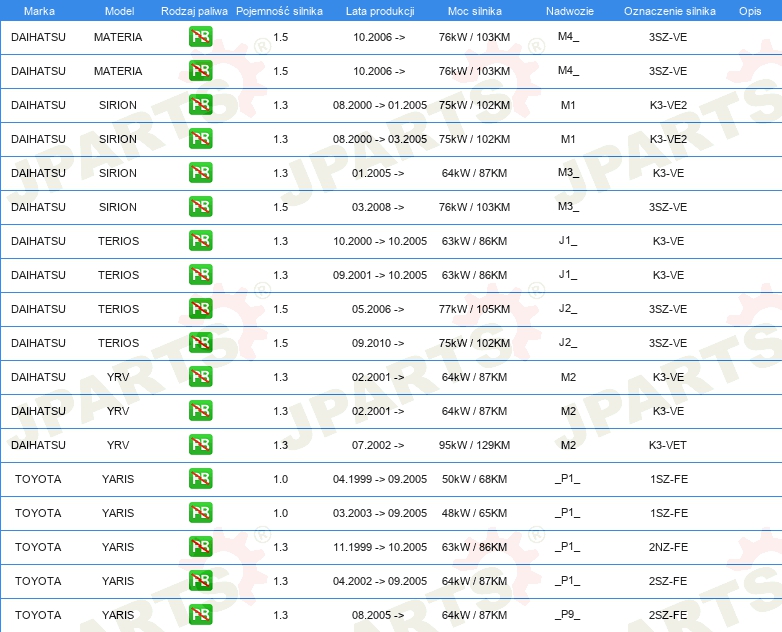Click the '07.2002 ->' YRV date cell
Screen dimensions: 782x632
[x=378, y=445]
